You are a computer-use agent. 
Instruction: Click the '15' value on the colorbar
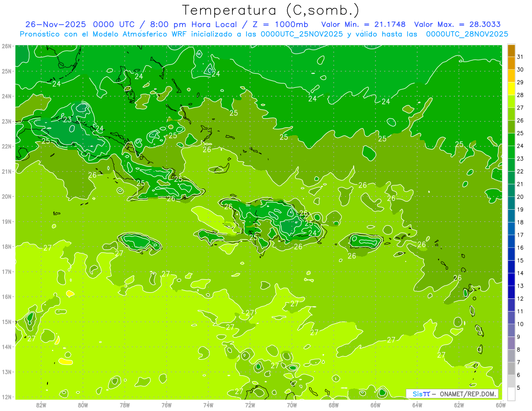click(520, 260)
